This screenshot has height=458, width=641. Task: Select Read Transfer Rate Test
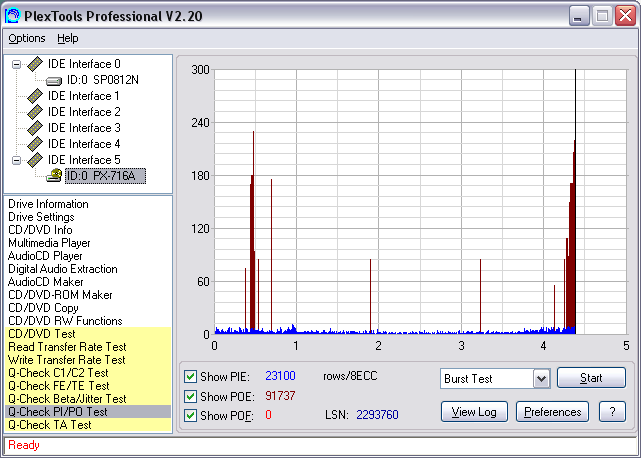click(x=88, y=347)
